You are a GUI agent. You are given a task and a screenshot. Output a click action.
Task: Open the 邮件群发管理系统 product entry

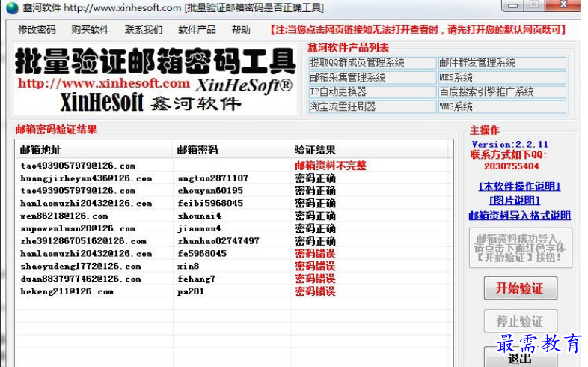502,63
